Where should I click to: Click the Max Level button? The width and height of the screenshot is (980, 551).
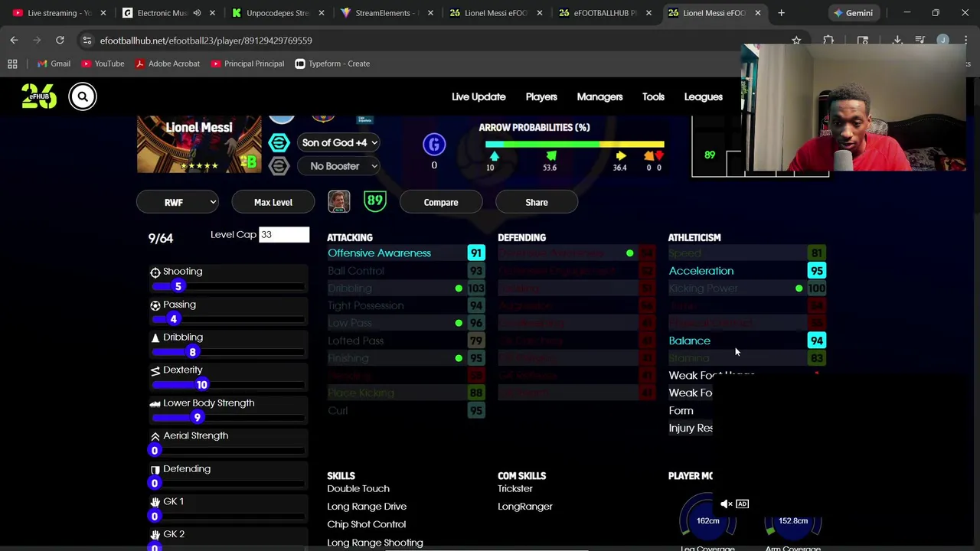click(x=273, y=202)
